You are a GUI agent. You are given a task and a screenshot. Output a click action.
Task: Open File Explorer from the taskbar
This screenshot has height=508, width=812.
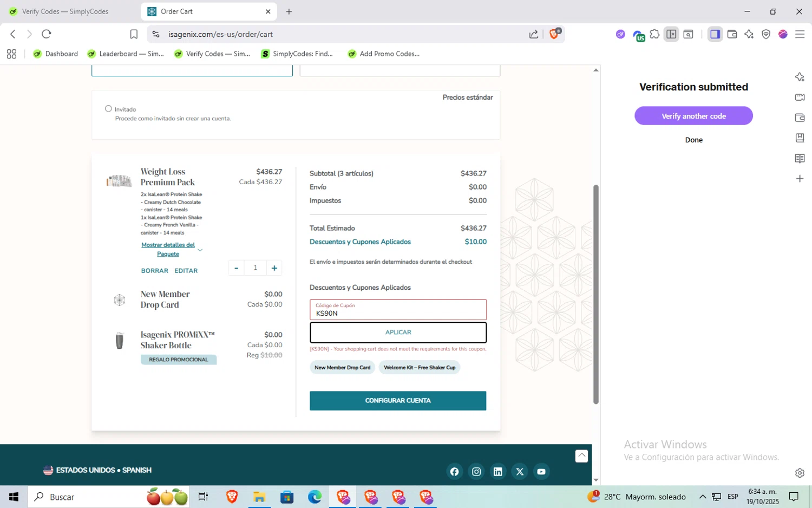259,497
